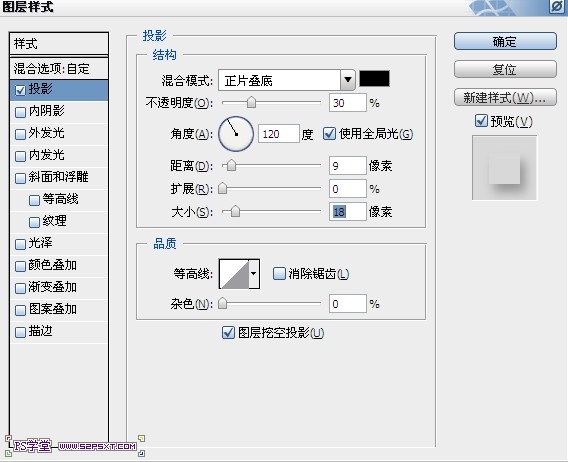This screenshot has height=462, width=568.
Task: Enable the 内阴影 checkbox
Action: click(x=20, y=112)
